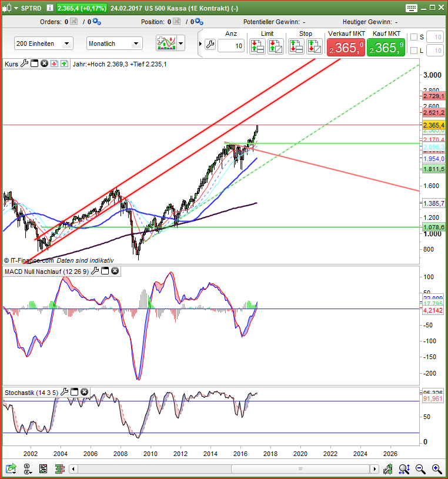Open Position settings gear icon
The image size is (448, 479).
coord(199,21)
